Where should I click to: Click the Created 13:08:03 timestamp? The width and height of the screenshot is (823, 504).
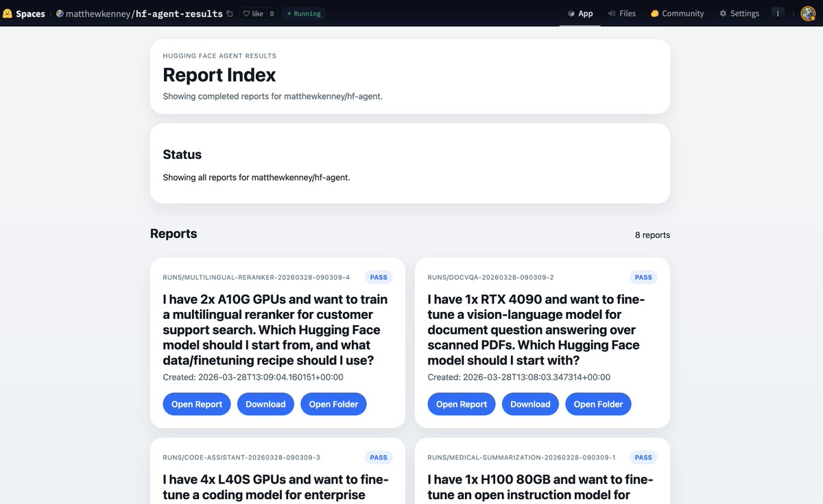point(518,377)
